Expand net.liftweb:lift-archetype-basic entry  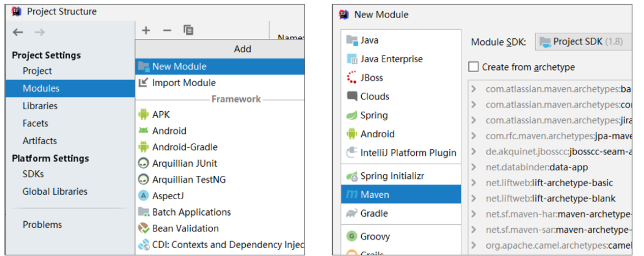(474, 183)
